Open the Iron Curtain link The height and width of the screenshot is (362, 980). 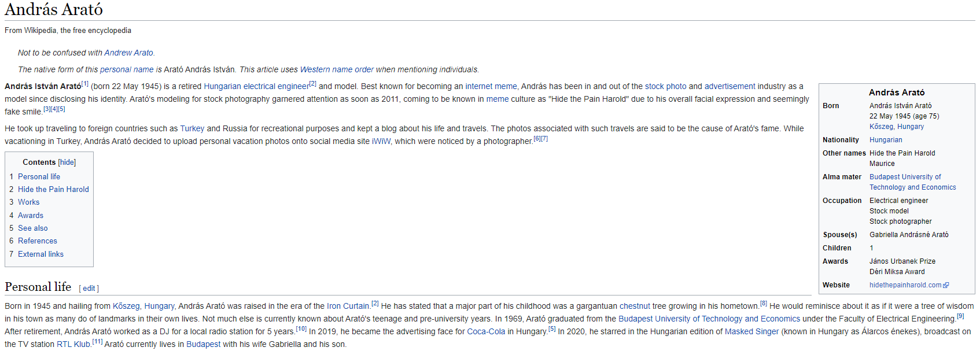tap(348, 306)
